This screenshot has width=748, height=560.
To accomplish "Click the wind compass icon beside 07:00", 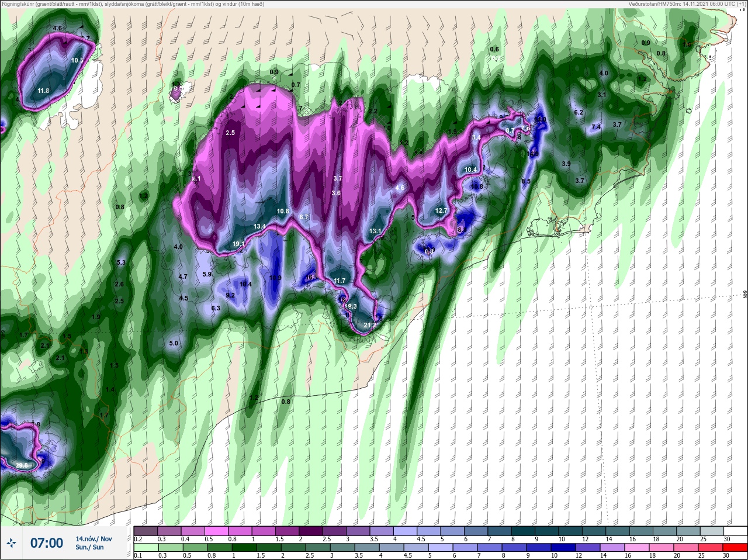I will point(11,543).
